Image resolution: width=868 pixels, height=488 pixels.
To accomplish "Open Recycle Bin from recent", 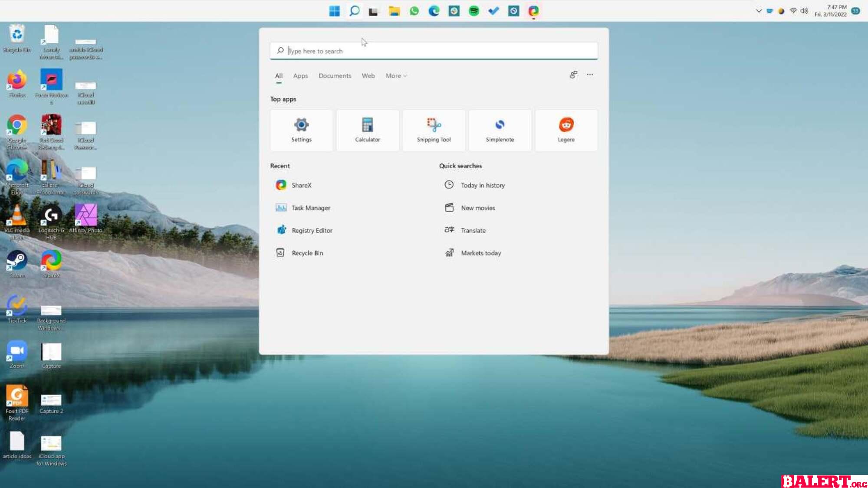I will tap(307, 252).
